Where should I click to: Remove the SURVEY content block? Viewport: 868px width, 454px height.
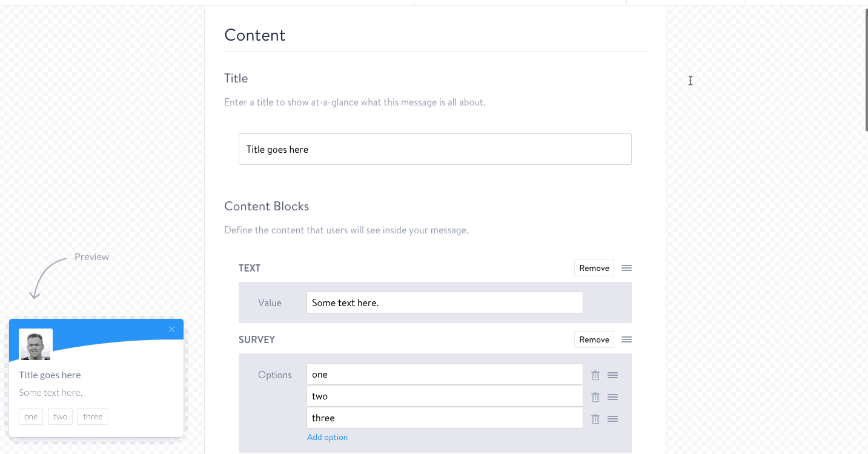coord(594,339)
